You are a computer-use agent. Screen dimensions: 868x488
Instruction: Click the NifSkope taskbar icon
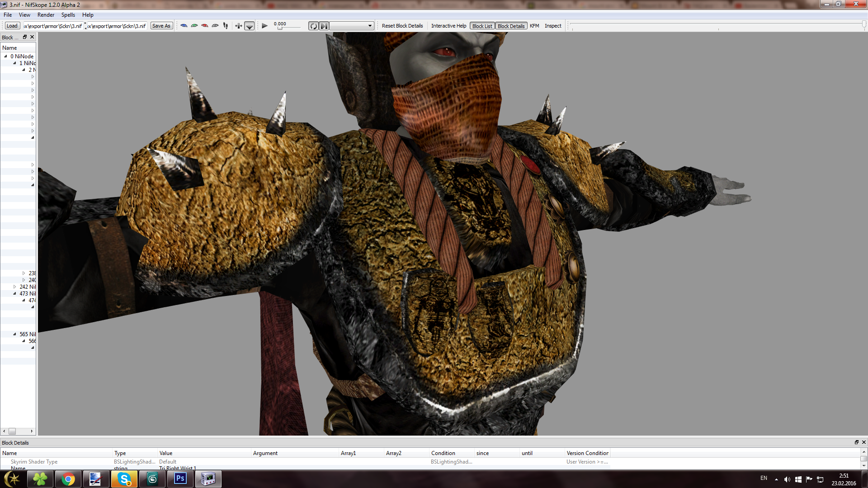pyautogui.click(x=208, y=479)
